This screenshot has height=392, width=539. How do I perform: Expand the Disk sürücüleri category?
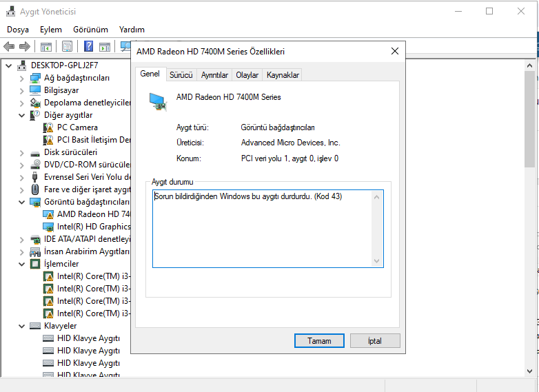coord(21,152)
